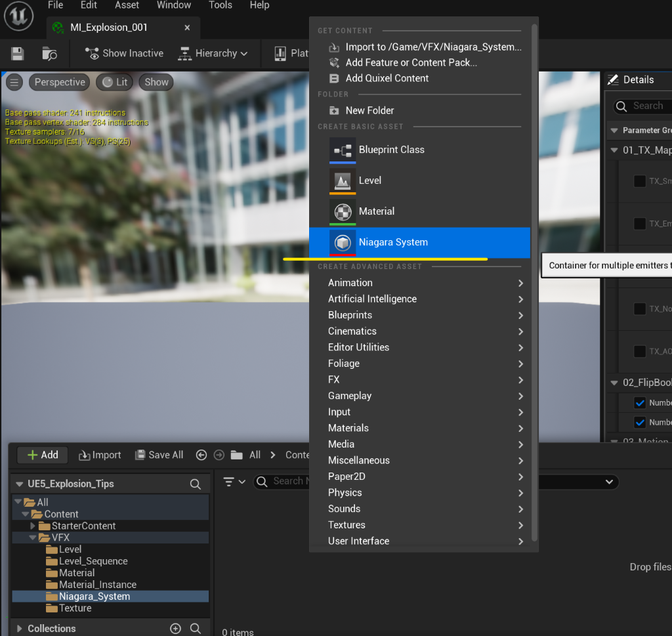
Task: Click the Details panel pencil icon
Action: (x=614, y=79)
